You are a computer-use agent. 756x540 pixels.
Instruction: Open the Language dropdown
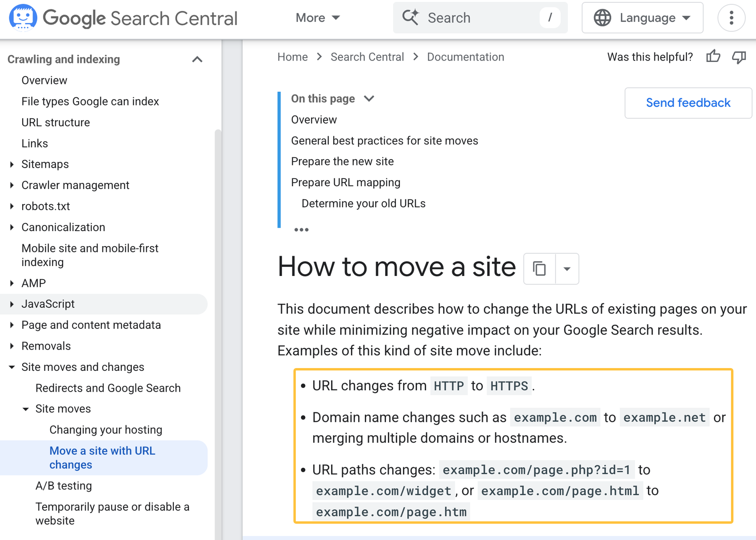click(x=642, y=18)
